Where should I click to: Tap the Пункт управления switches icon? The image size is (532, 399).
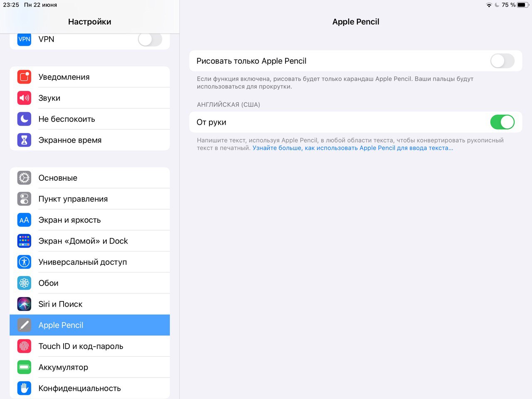(x=24, y=199)
